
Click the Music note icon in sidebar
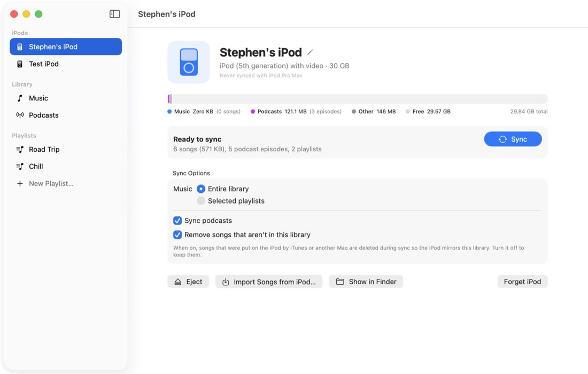tap(20, 98)
